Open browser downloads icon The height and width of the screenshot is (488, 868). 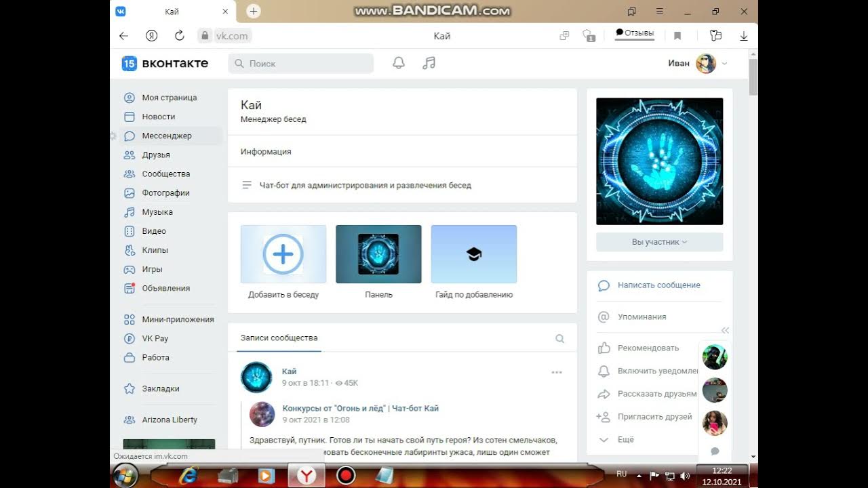[744, 36]
